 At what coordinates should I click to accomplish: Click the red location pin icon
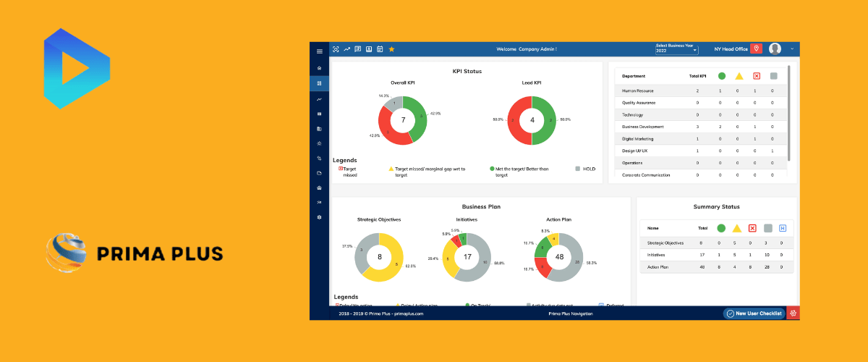pyautogui.click(x=756, y=49)
